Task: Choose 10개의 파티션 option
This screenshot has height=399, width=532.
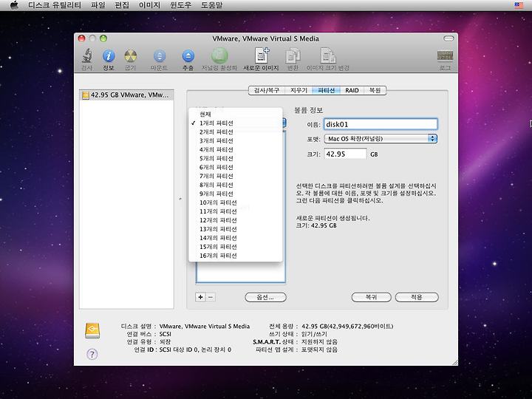Action: pos(236,202)
